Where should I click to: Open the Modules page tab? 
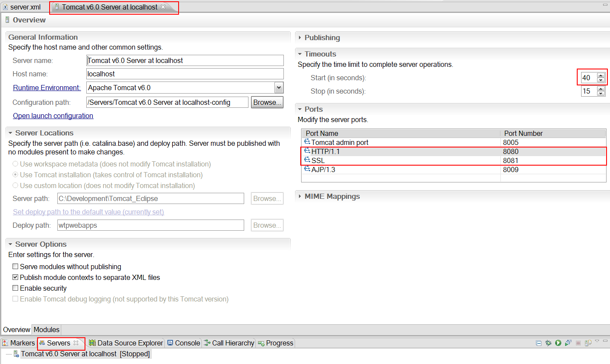(x=47, y=329)
